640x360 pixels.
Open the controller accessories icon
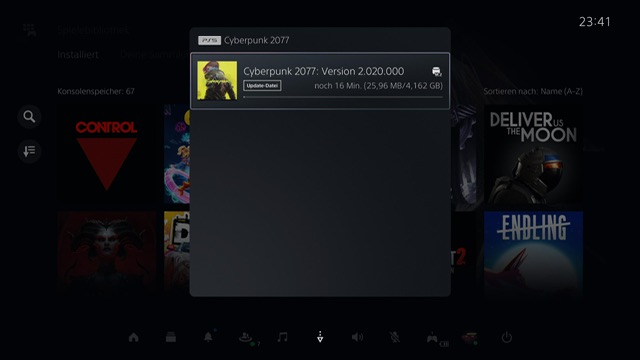pos(432,338)
